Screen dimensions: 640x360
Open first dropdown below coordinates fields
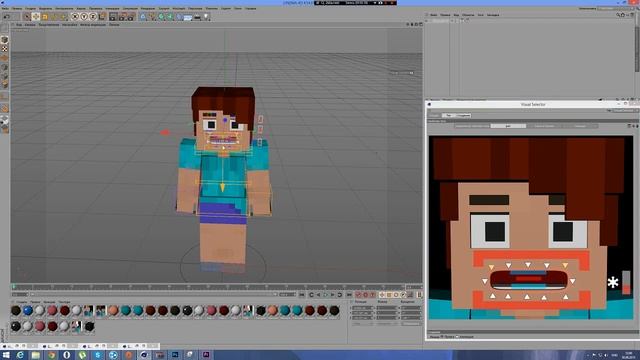point(362,324)
